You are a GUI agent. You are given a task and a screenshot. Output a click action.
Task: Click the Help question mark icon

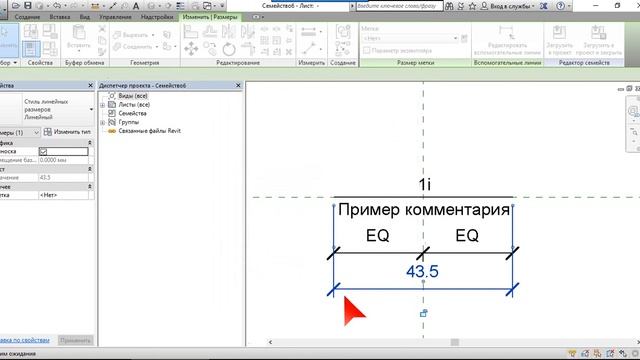[x=561, y=6]
